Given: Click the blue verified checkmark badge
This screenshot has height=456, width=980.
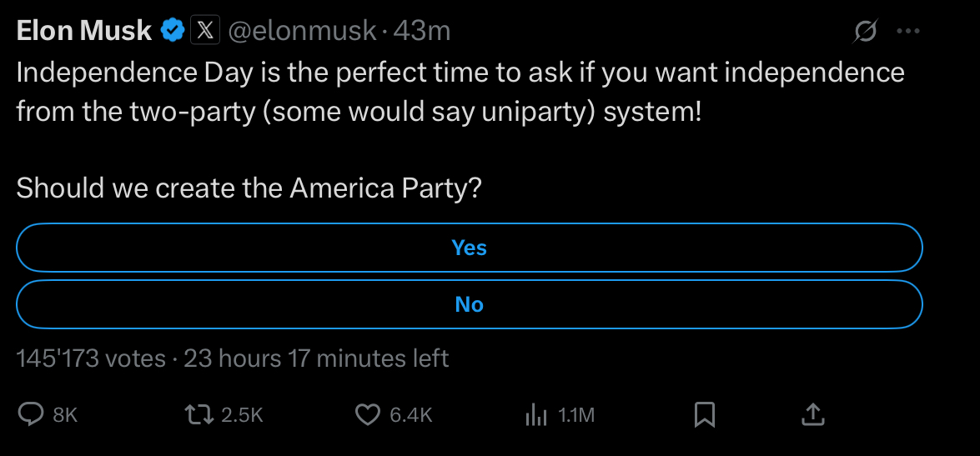Looking at the screenshot, I should (173, 32).
